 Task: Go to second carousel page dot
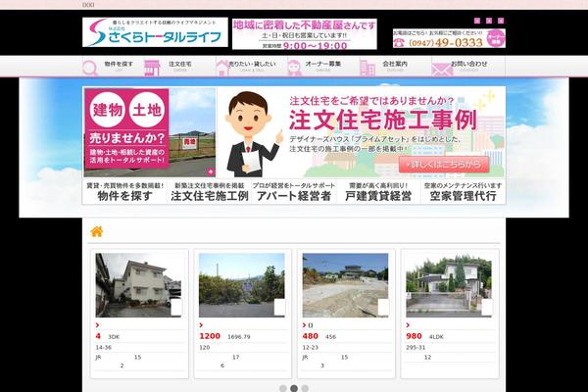pyautogui.click(x=294, y=388)
